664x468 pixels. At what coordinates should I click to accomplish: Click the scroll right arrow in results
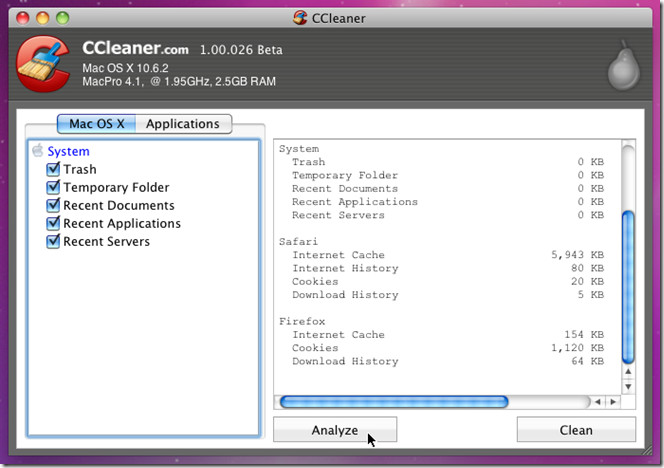[613, 402]
